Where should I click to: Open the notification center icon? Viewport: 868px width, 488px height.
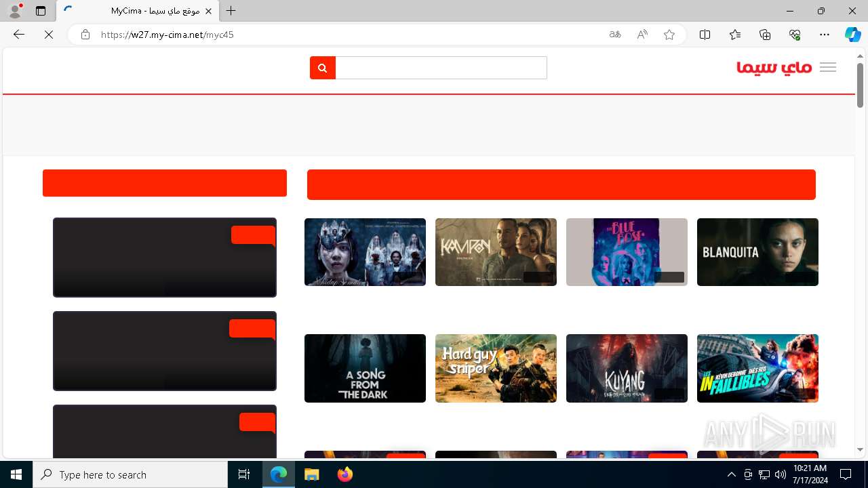tap(846, 474)
